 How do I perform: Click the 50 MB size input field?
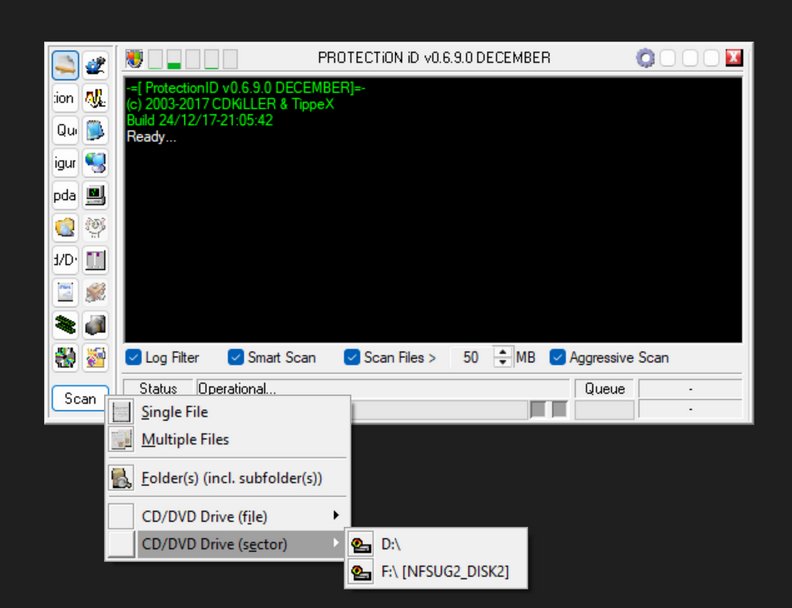click(471, 357)
